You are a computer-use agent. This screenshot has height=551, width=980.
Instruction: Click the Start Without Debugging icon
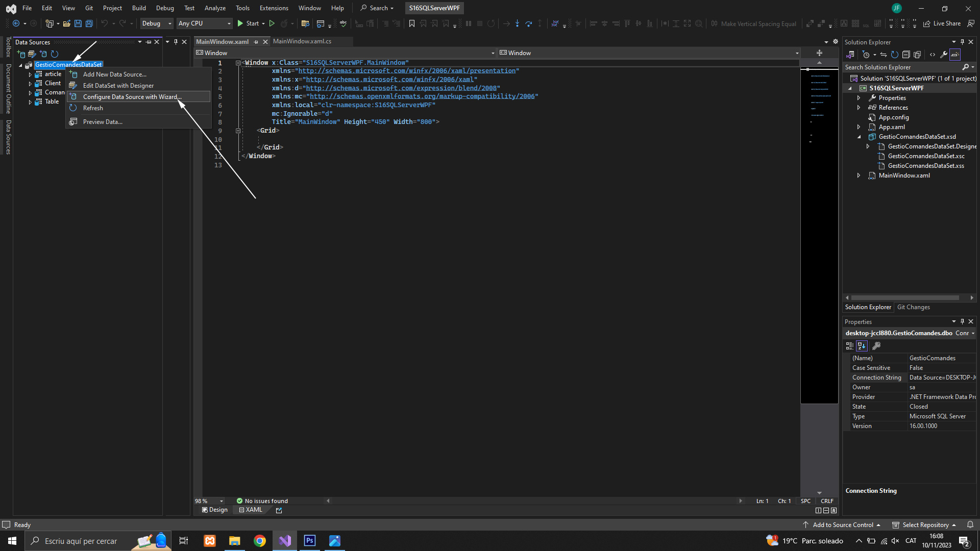coord(272,23)
